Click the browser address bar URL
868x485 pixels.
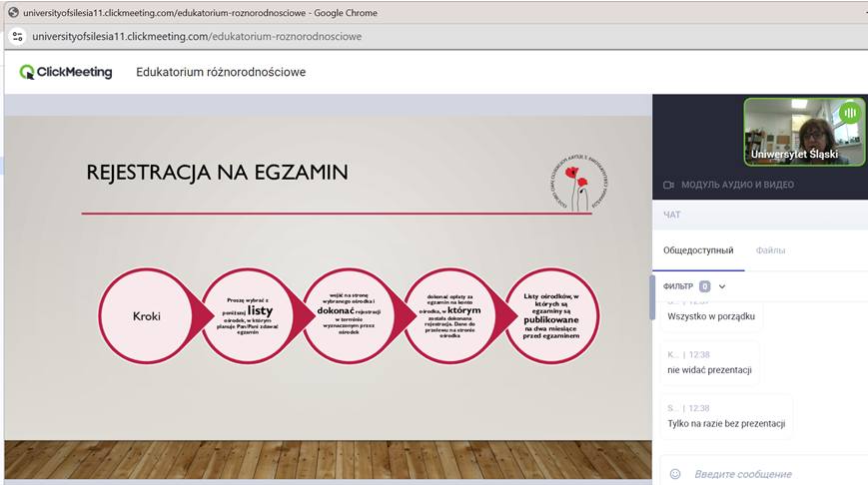click(196, 37)
